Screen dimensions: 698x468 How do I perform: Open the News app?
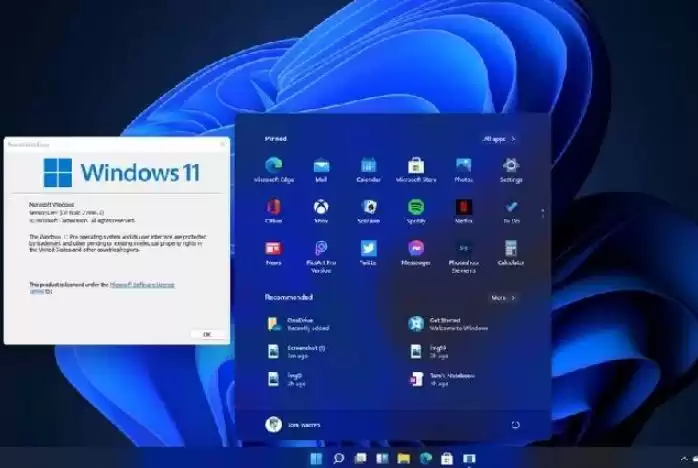click(273, 253)
